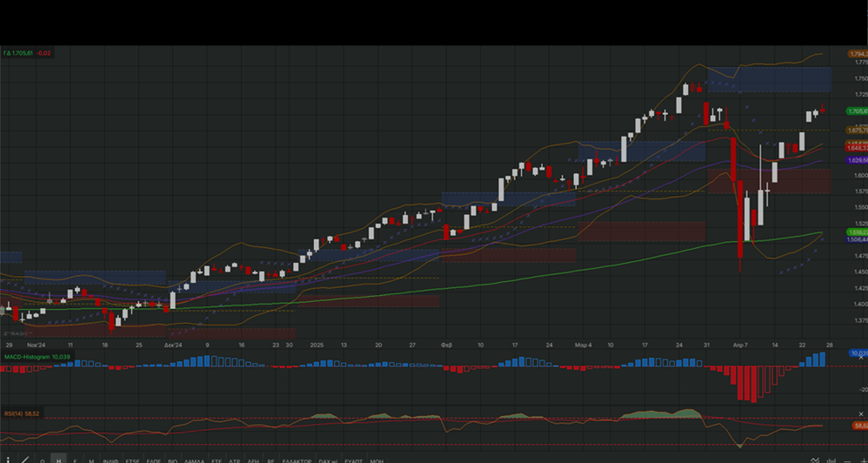Viewport: 868px width, 463px height.
Task: Click the 'Απρ 7' date axis label
Action: click(x=741, y=345)
